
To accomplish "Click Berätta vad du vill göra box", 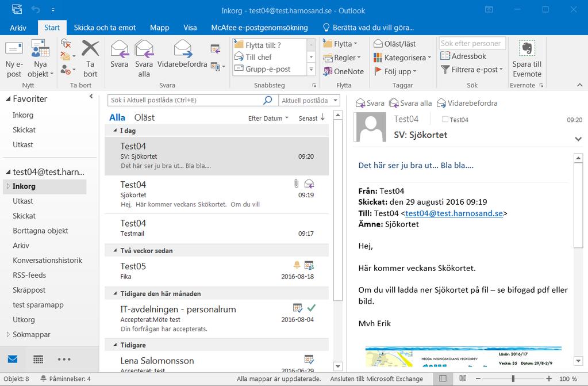I will 368,28.
